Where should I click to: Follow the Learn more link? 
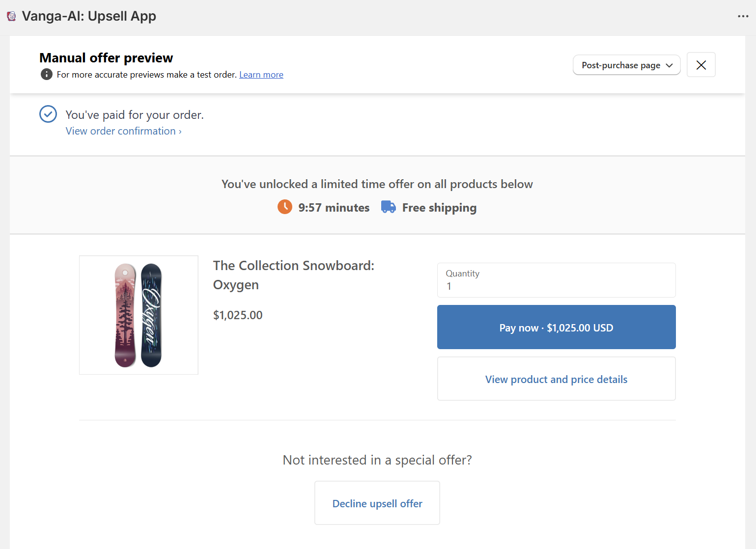[x=261, y=75]
